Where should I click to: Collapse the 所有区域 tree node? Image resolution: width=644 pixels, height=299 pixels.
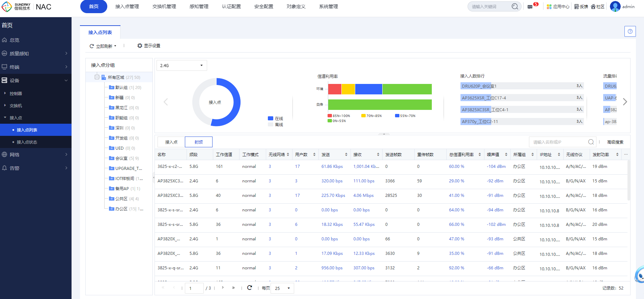(97, 77)
